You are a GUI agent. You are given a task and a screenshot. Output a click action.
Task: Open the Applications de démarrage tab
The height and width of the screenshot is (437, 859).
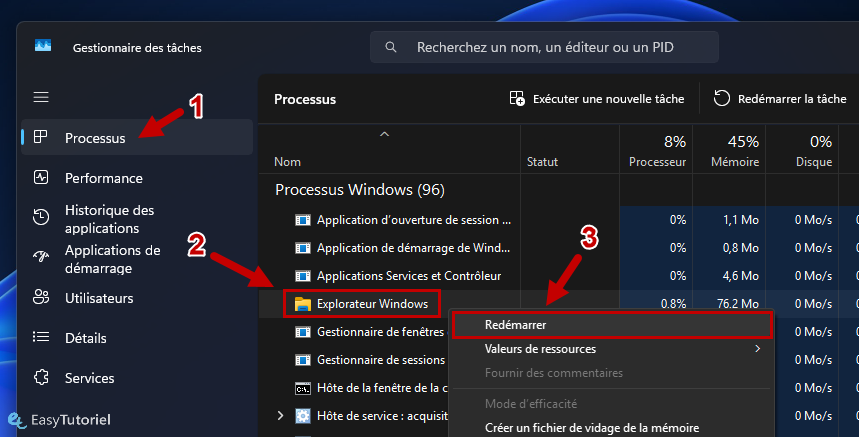pyautogui.click(x=137, y=258)
